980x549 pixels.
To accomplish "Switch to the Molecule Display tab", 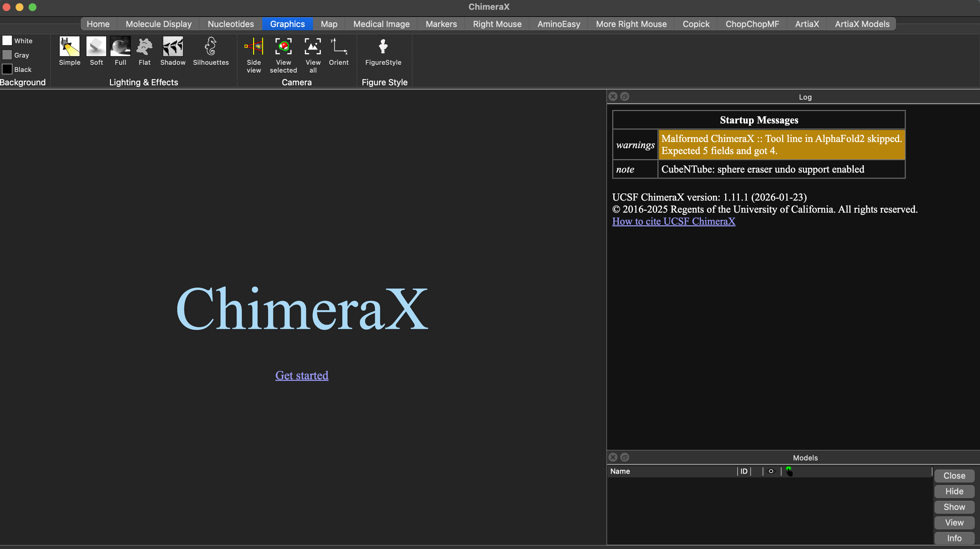I will point(159,24).
